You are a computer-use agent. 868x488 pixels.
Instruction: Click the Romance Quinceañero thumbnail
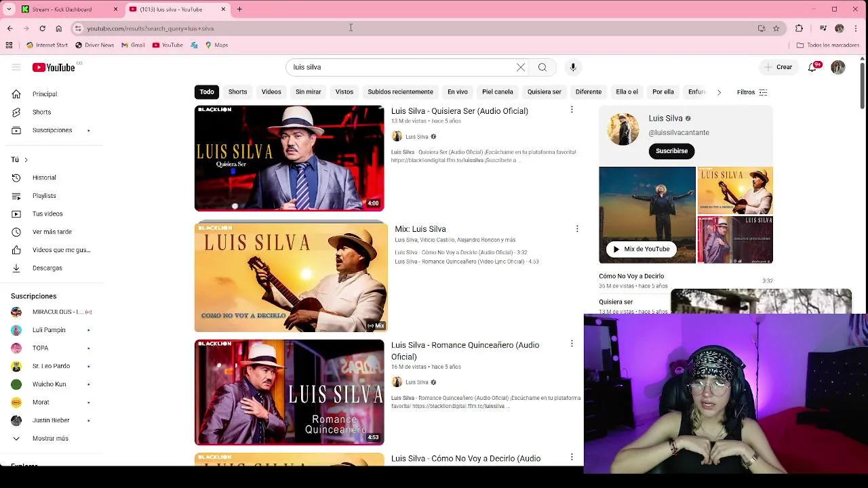(289, 392)
